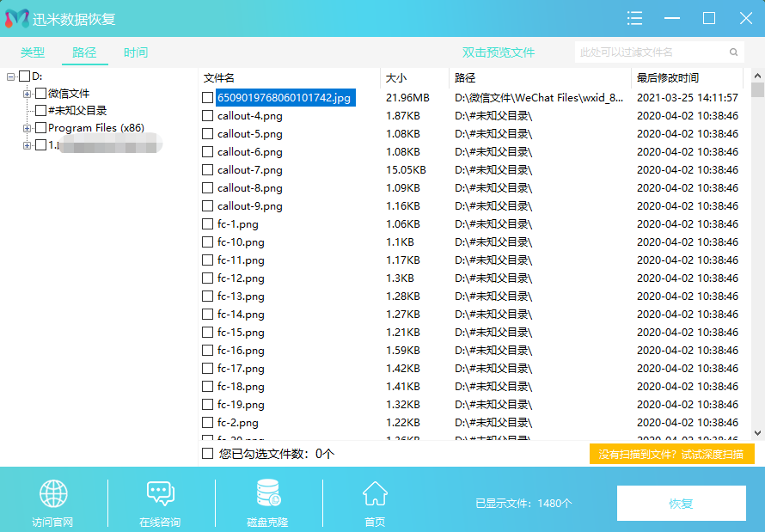Switch to the 类型 tab
This screenshot has height=532, width=765.
(x=33, y=52)
